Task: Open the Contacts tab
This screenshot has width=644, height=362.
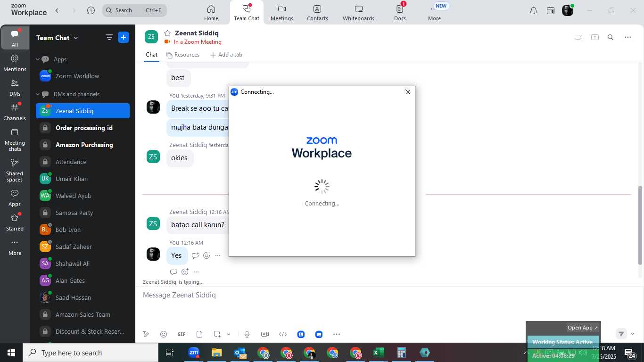Action: pyautogui.click(x=317, y=13)
